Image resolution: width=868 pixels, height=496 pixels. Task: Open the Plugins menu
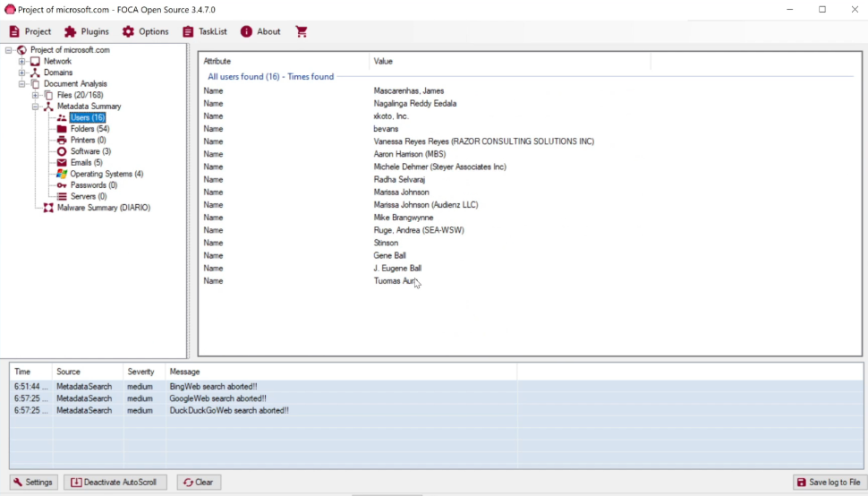86,31
